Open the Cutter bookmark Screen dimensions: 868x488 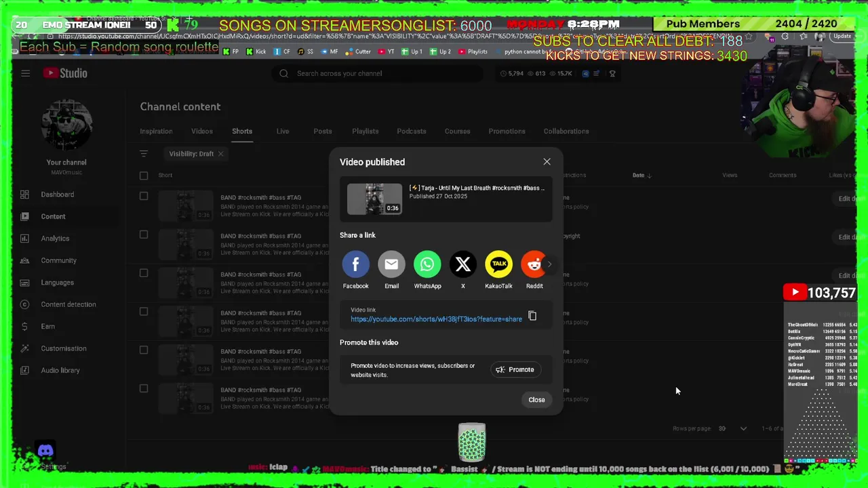(x=359, y=52)
